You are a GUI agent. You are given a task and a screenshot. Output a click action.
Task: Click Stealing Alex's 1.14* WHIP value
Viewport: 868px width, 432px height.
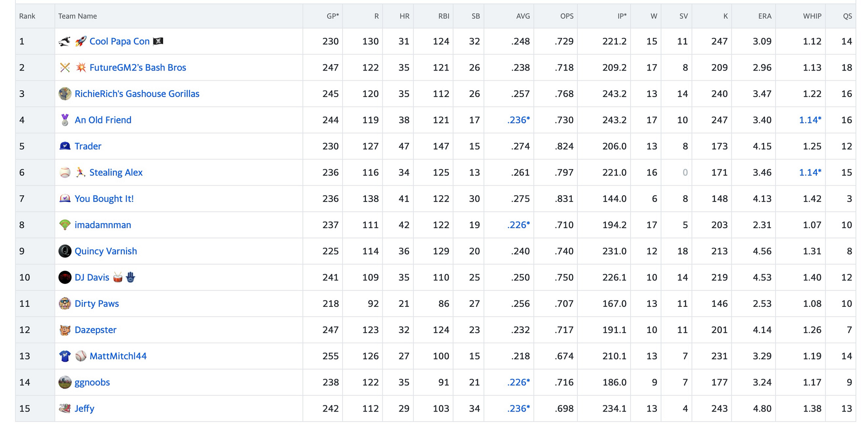(810, 173)
